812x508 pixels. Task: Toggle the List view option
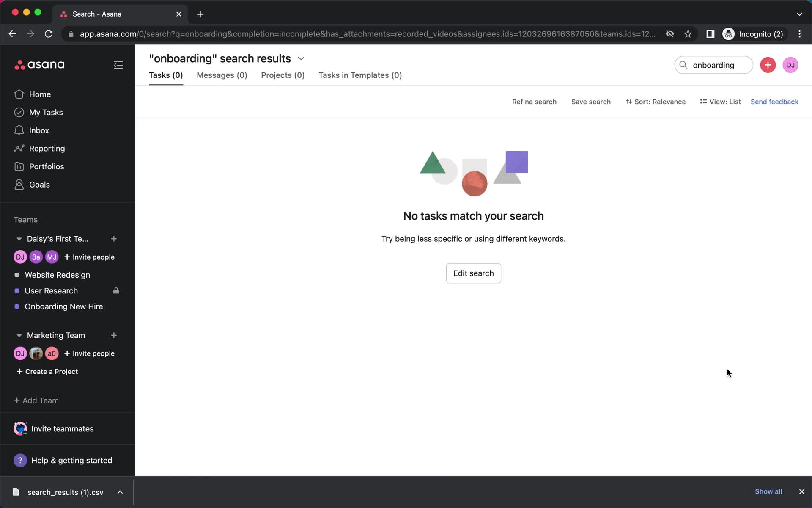[721, 101]
